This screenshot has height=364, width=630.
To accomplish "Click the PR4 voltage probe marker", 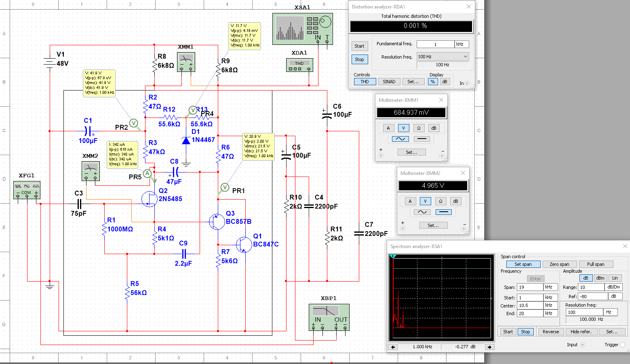I will (193, 110).
